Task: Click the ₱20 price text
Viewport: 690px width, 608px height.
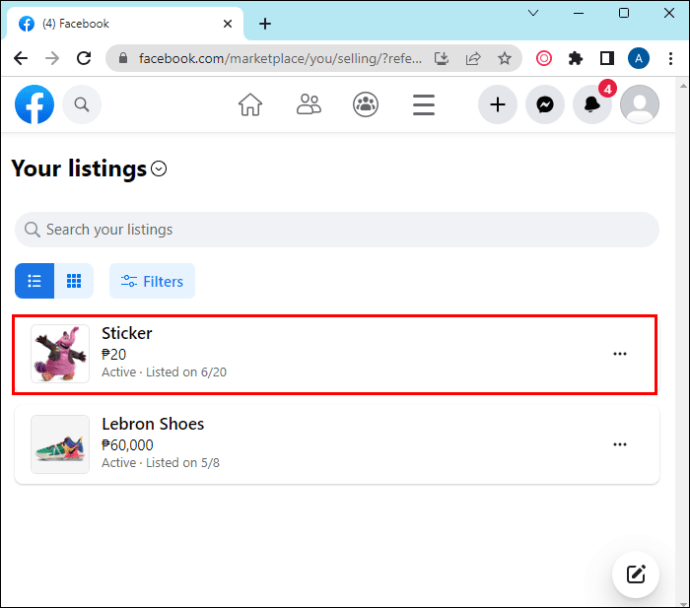Action: [x=114, y=354]
